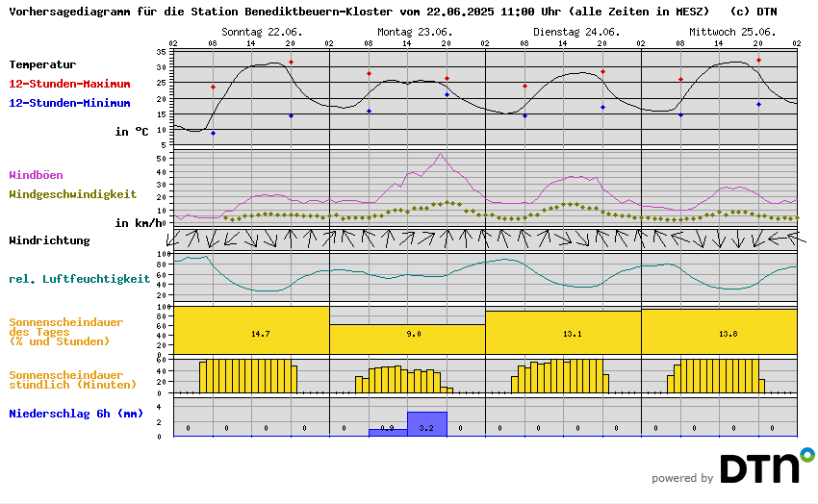Click the '(c) DTN' copyright notice
This screenshot has width=818, height=504.
tap(754, 12)
